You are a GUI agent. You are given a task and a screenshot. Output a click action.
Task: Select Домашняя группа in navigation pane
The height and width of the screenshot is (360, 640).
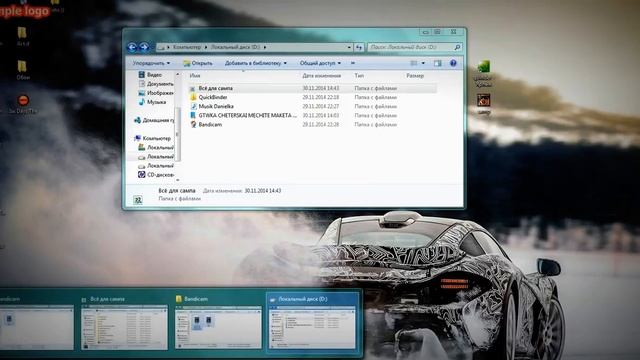(154, 120)
